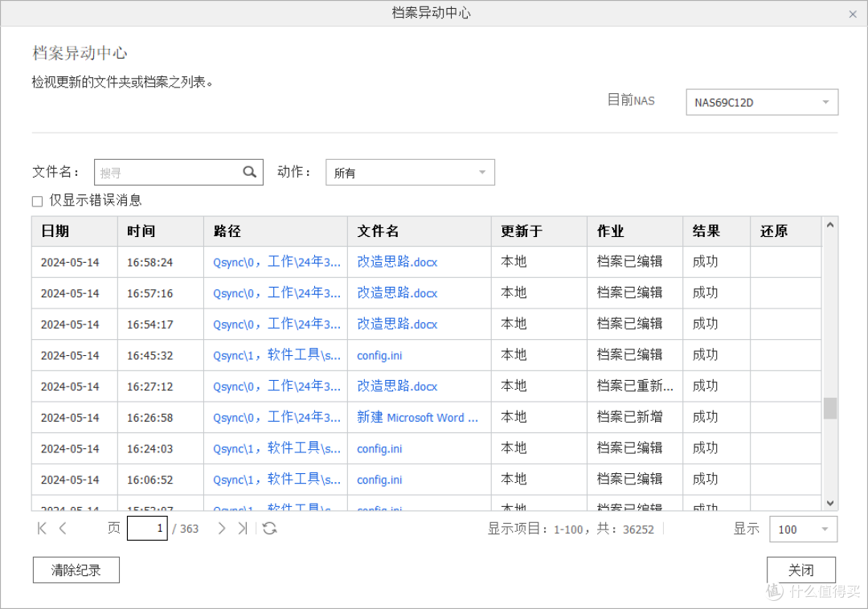Select the 档案已重新... cell at 16:27:12
This screenshot has height=609, width=868.
635,386
